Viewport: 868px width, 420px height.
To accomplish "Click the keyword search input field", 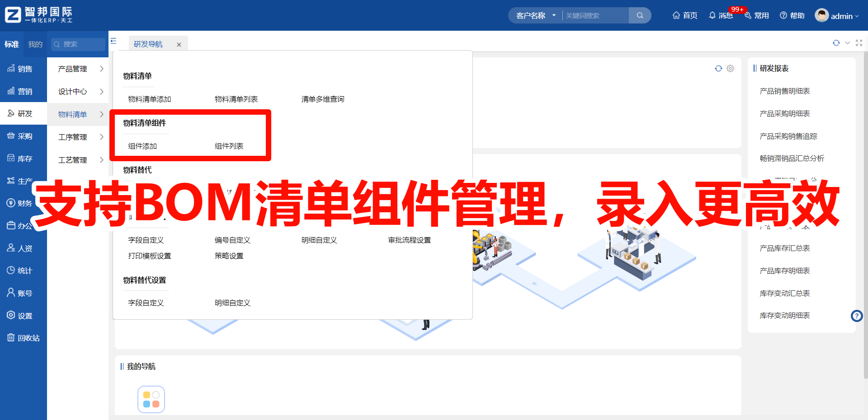I will point(592,15).
